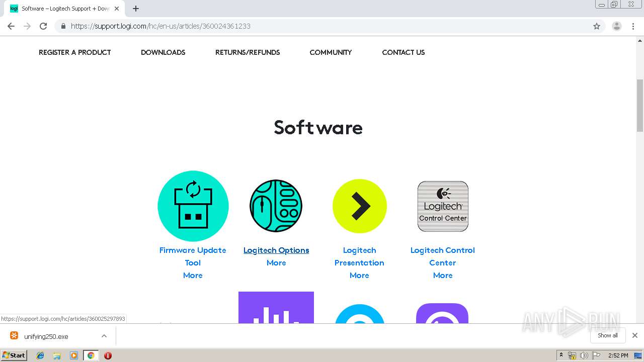Switch to the Chrome taskbar button
Viewport: 644px width, 362px height.
click(91, 355)
